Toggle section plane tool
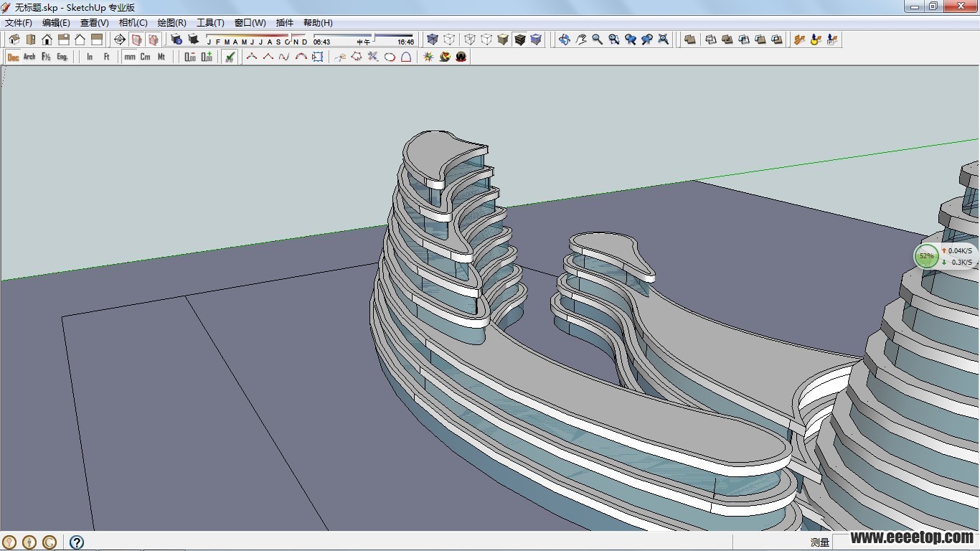This screenshot has width=980, height=551. (x=120, y=39)
